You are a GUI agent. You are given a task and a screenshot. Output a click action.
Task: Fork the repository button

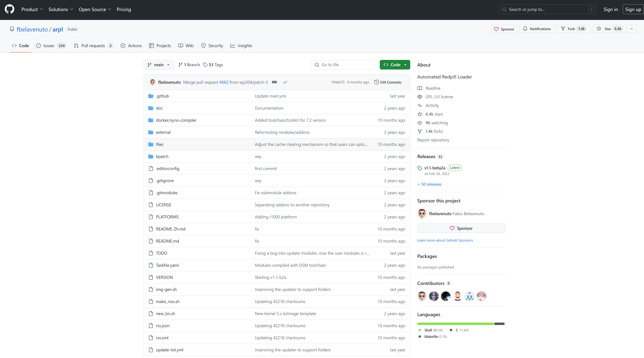click(x=574, y=29)
